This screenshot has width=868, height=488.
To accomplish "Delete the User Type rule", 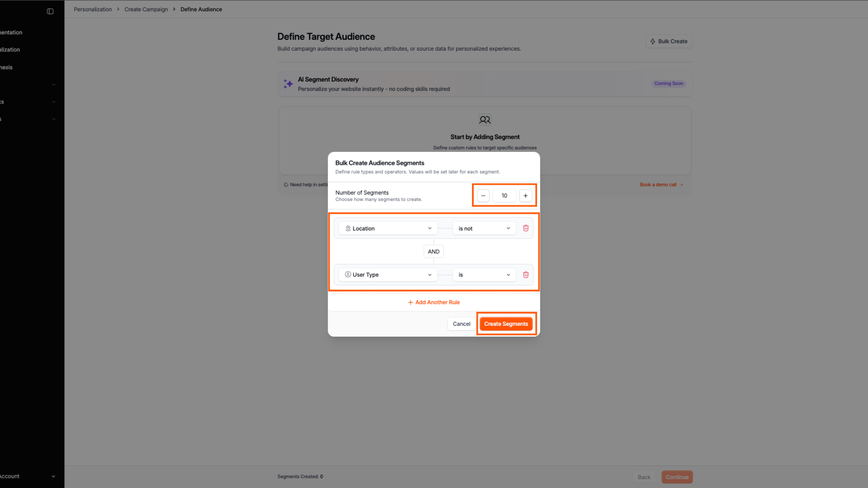I will coord(526,275).
